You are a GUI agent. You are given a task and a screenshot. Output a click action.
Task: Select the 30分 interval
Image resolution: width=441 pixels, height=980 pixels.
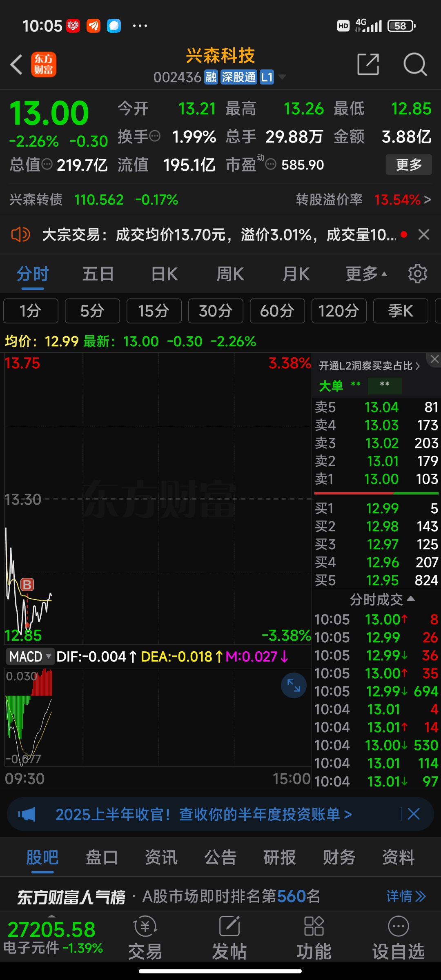[216, 311]
